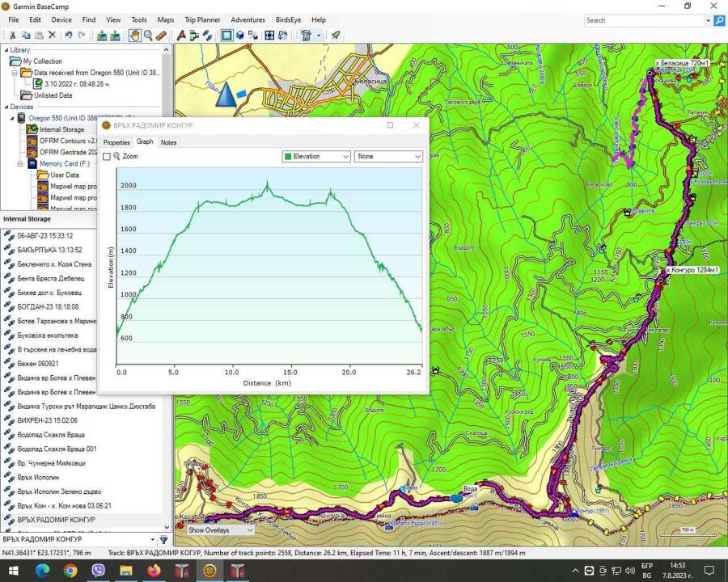Click the Cut scissors icon

[x=12, y=36]
